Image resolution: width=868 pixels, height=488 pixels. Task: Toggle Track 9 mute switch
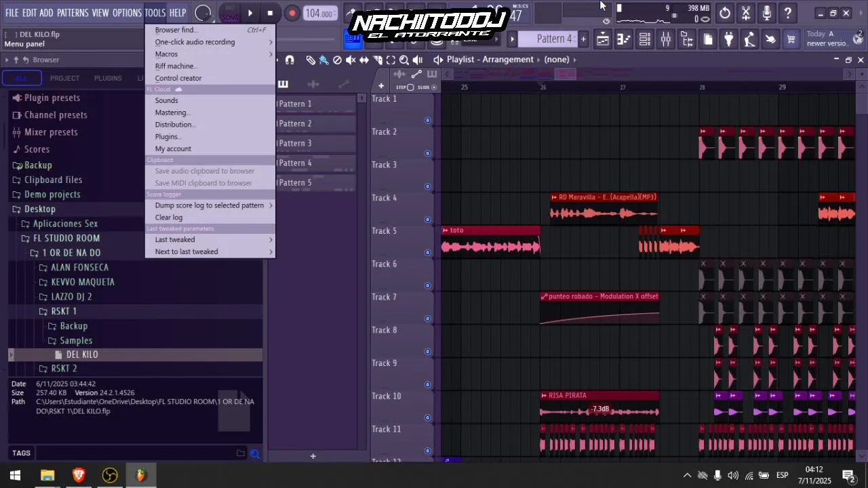[427, 385]
